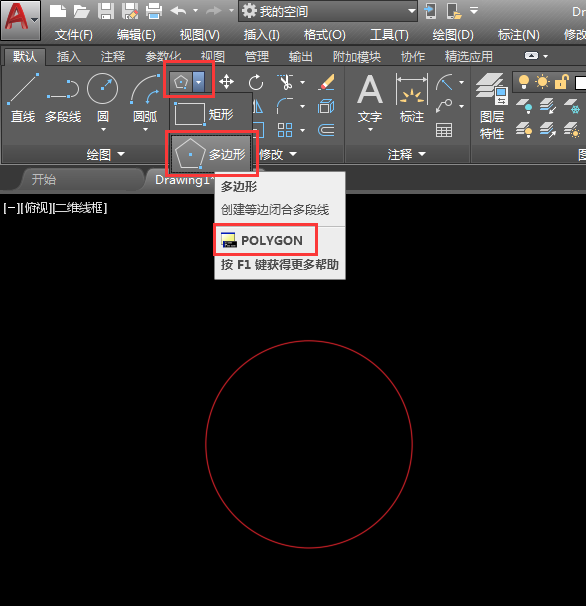Screen dimensions: 586x606
Task: Open the 编辑(E) menu
Action: (136, 35)
